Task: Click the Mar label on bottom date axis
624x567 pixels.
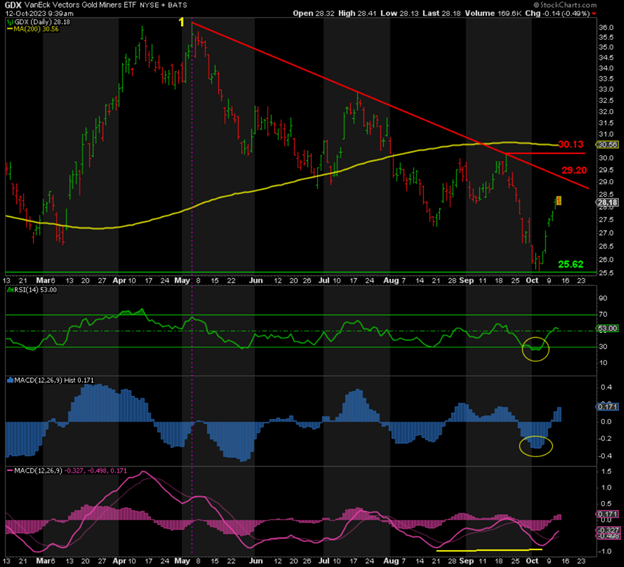Action: coord(43,561)
